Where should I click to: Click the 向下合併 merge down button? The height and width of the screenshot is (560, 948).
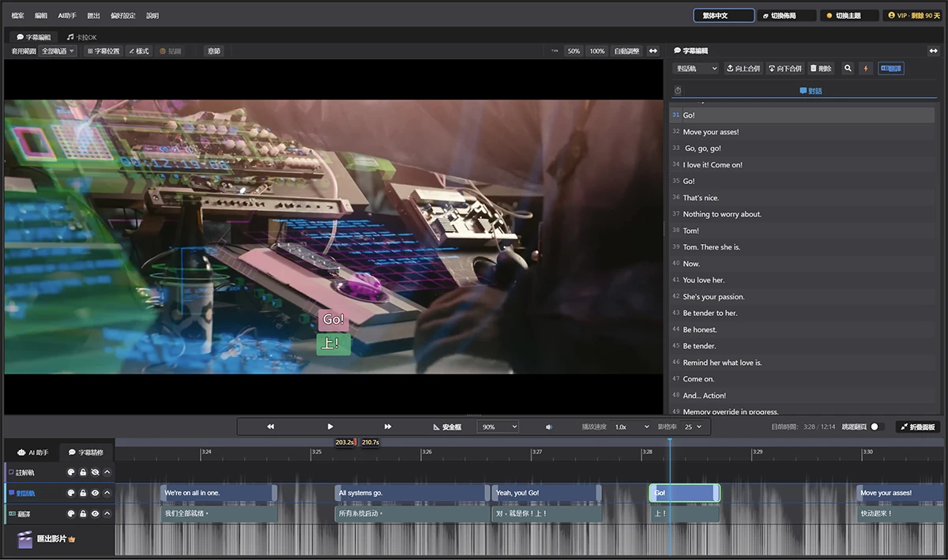(784, 69)
